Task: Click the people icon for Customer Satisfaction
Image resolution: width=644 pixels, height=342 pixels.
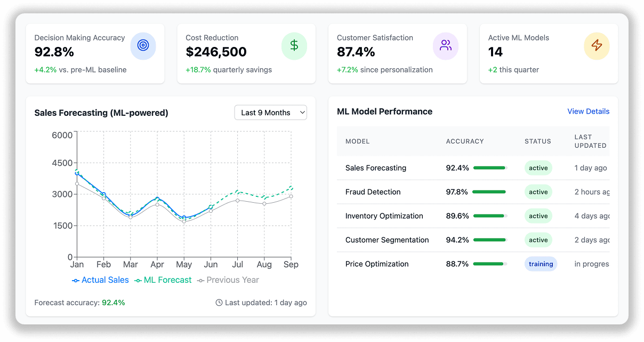Action: coord(446,45)
